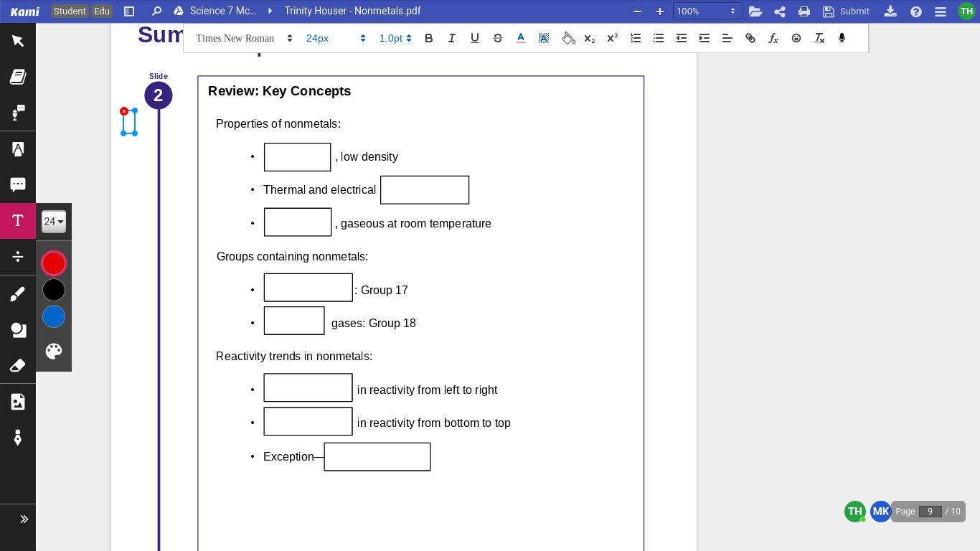Share the document
This screenshot has width=980, height=551.
780,11
